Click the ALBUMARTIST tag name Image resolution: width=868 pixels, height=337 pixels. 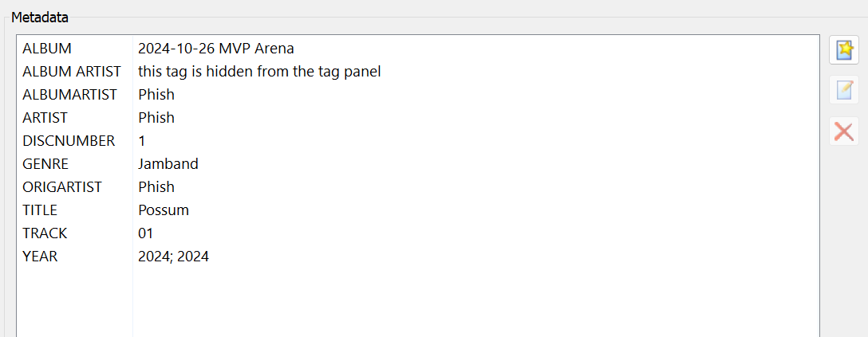coord(69,95)
